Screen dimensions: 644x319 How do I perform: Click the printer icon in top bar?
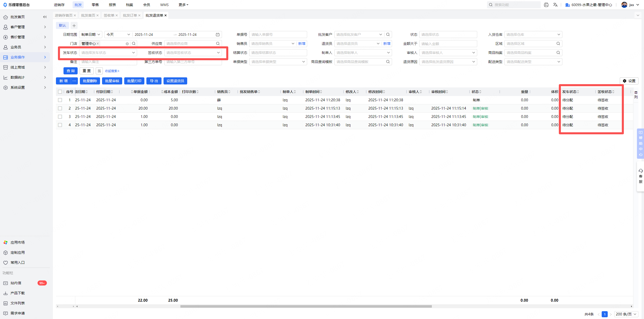click(x=546, y=5)
